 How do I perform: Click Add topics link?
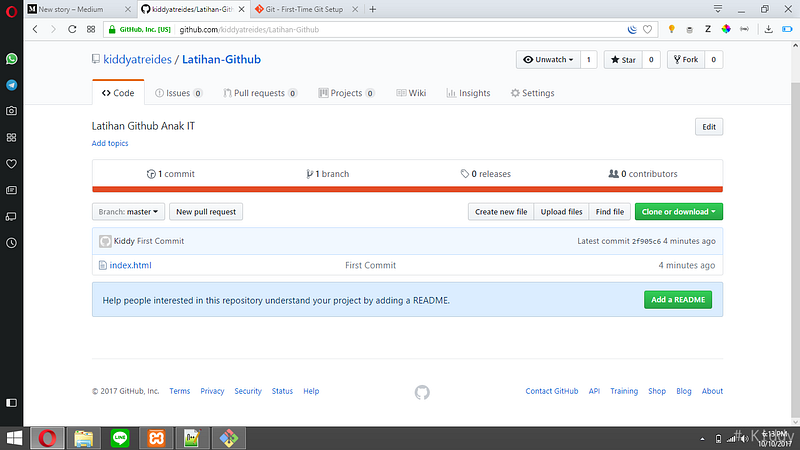tap(110, 143)
